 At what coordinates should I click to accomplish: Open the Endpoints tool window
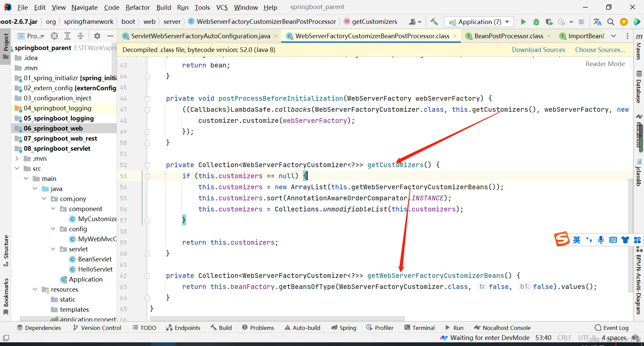pos(183,328)
